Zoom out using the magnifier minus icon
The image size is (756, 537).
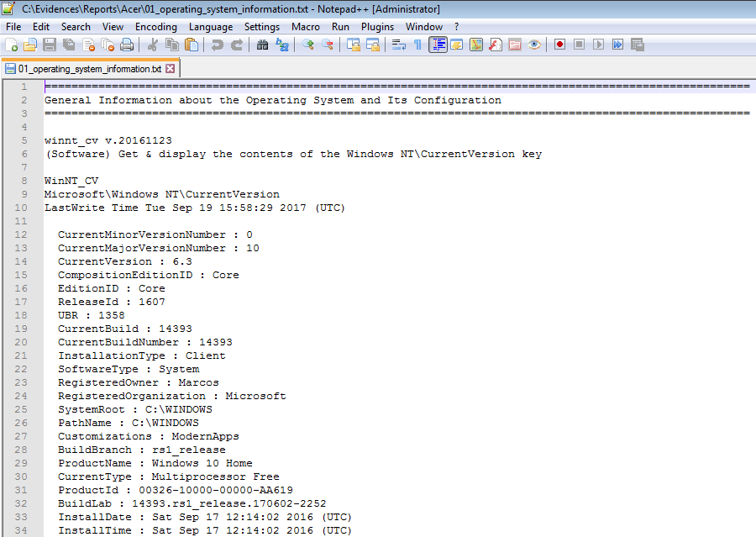(328, 45)
